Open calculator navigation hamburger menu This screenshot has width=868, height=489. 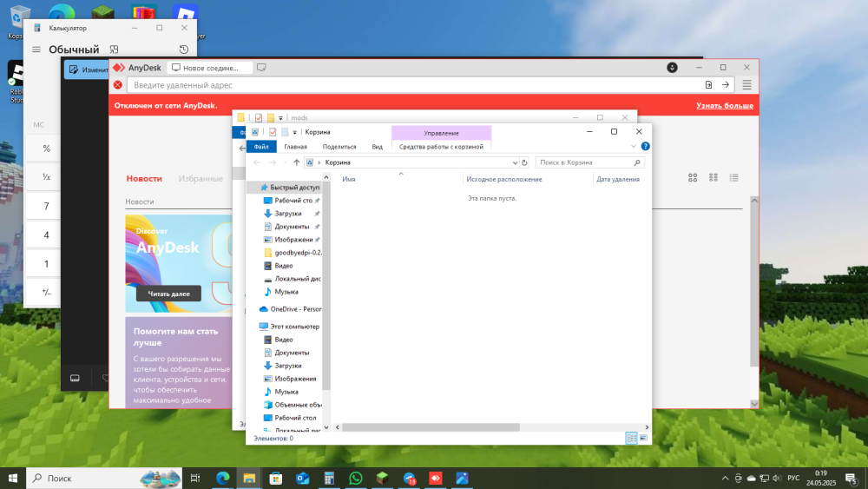point(36,50)
